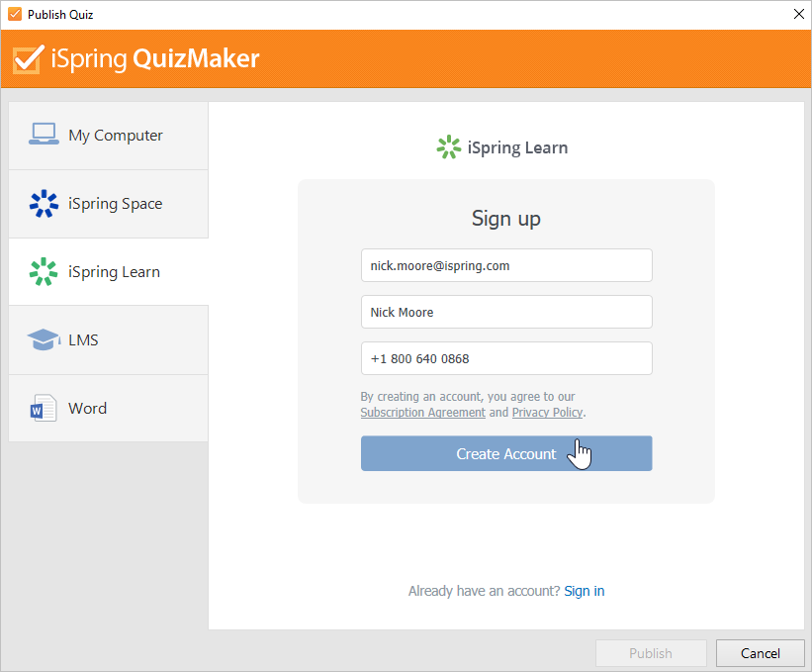This screenshot has height=672, width=812.
Task: Click the disabled Publish button
Action: [651, 653]
